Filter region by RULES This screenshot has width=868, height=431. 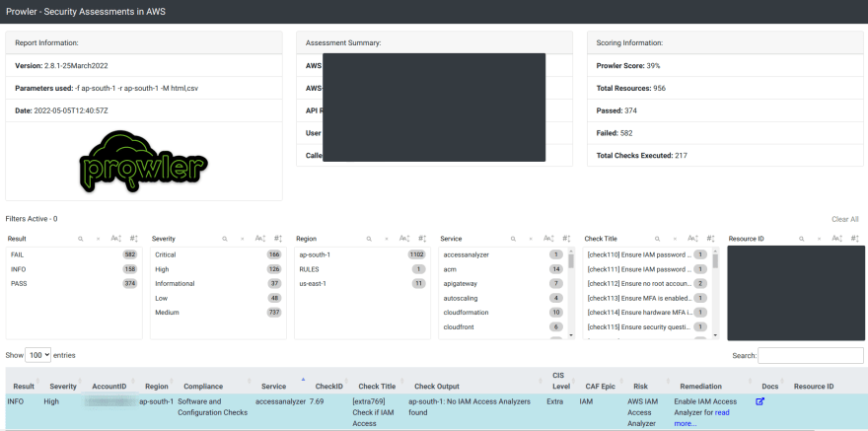coord(362,269)
